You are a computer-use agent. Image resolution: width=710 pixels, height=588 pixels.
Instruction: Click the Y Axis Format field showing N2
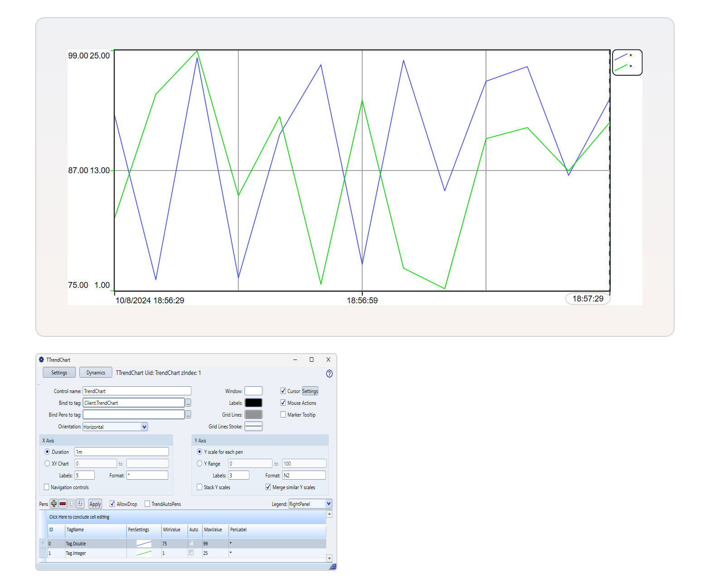point(304,475)
